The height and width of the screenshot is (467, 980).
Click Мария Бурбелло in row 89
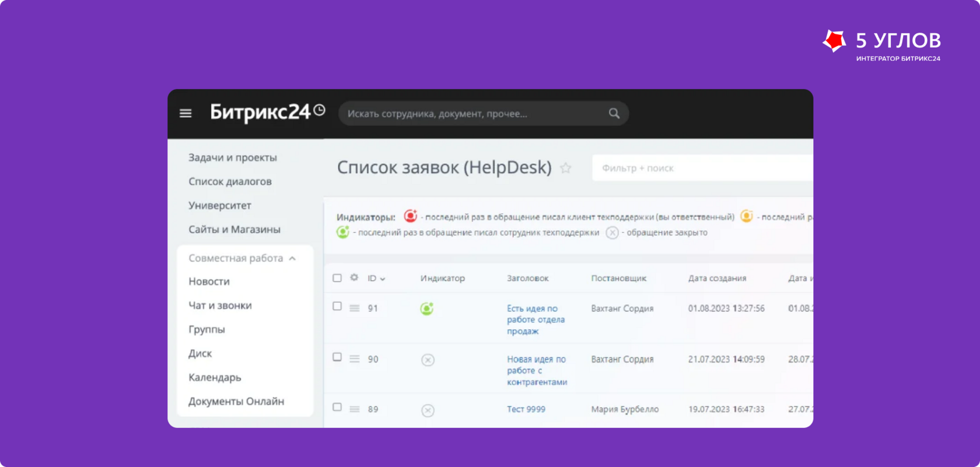coord(625,409)
